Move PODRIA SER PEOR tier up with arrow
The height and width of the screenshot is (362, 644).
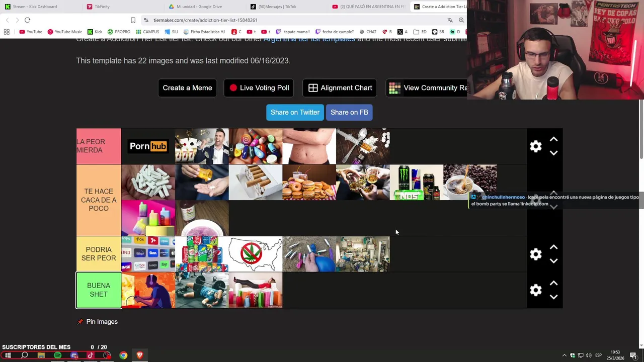(553, 247)
